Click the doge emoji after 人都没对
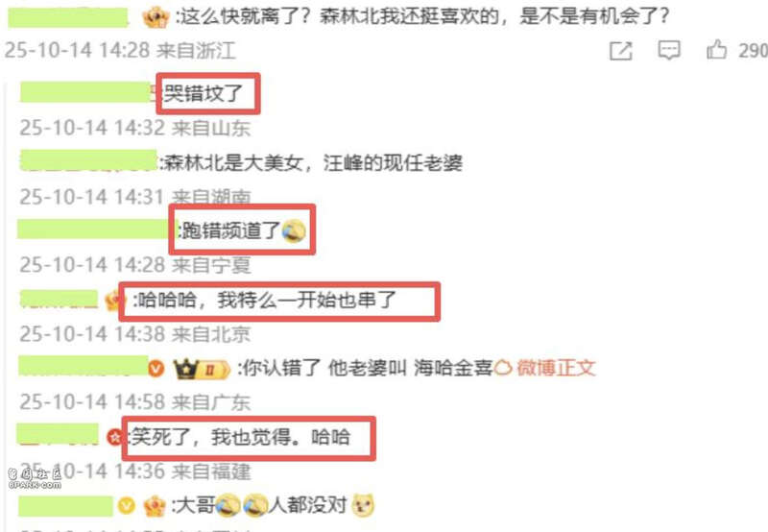Image resolution: width=768 pixels, height=532 pixels. [363, 504]
